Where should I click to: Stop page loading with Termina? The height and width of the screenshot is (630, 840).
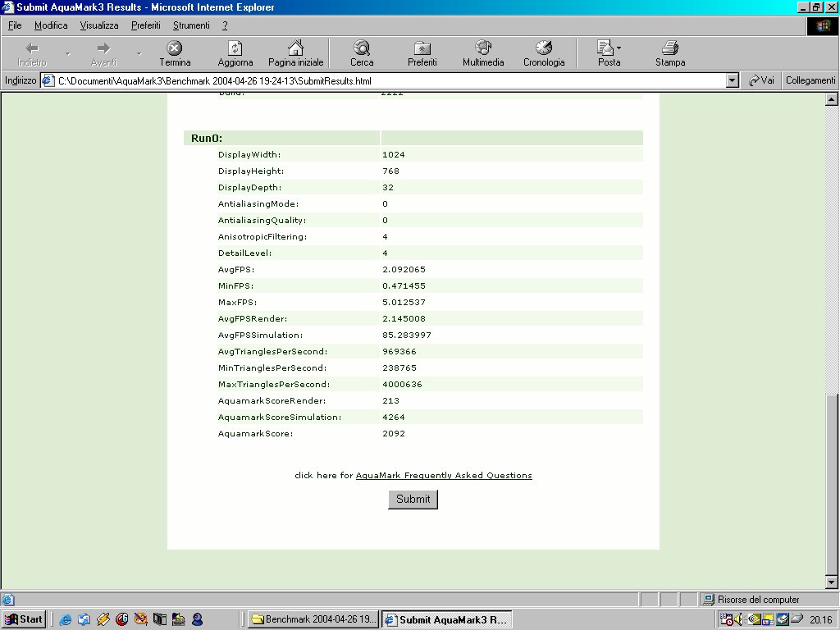click(x=175, y=54)
